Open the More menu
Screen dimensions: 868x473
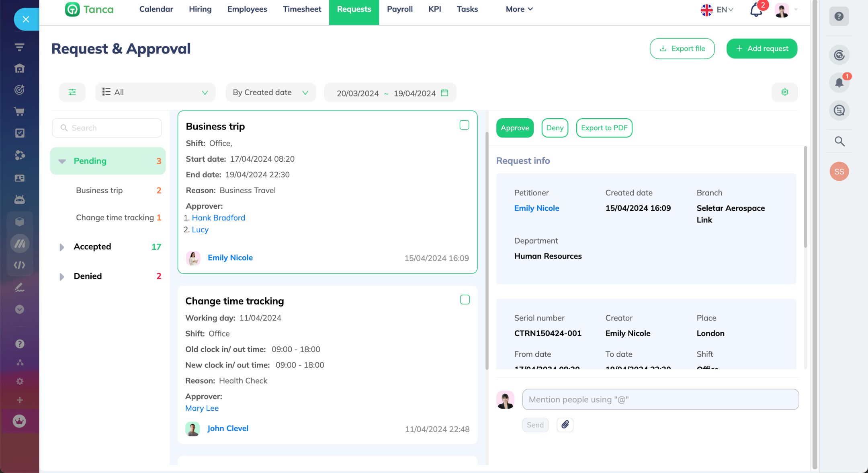click(519, 9)
